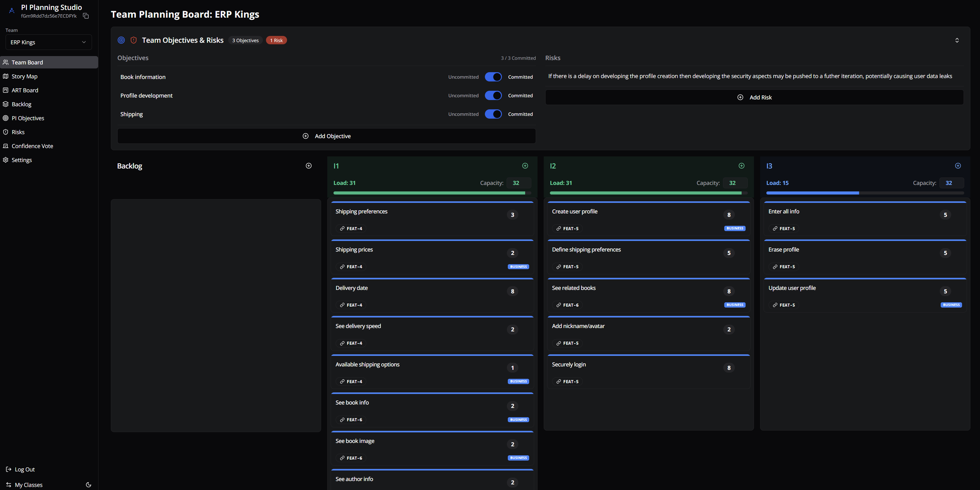Edit I3 capacity field
980x490 pixels.
pos(952,183)
